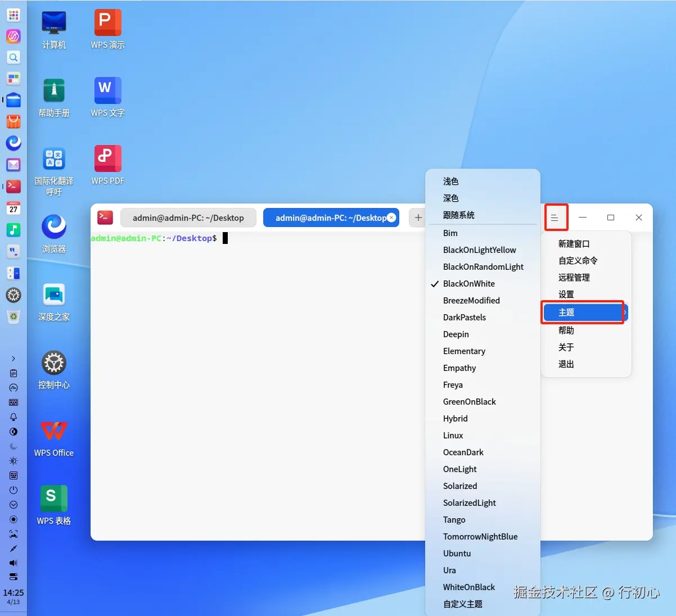Open the WPS 文字 desktop icon
This screenshot has height=616, width=676.
pos(107,98)
